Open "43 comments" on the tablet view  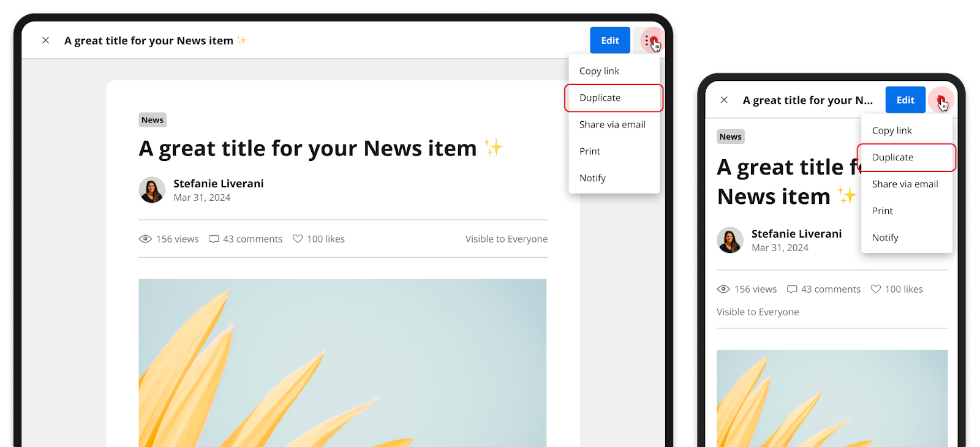click(252, 239)
